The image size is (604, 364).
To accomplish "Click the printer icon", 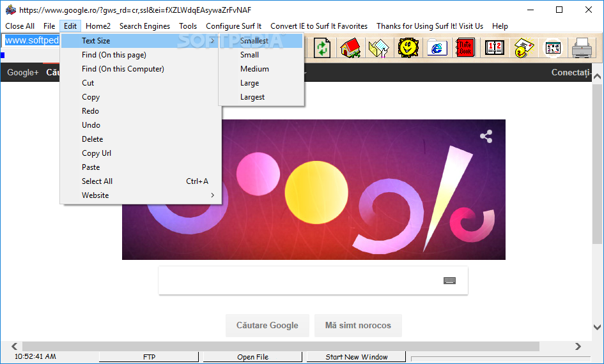I will click(582, 48).
